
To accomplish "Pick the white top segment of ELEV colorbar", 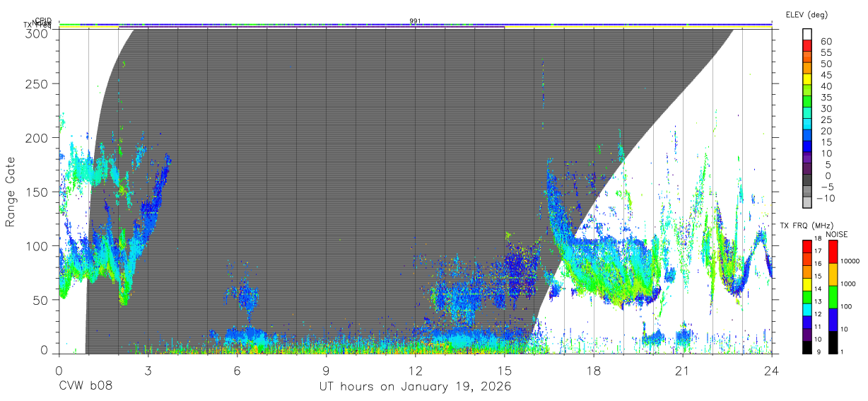I will (807, 35).
